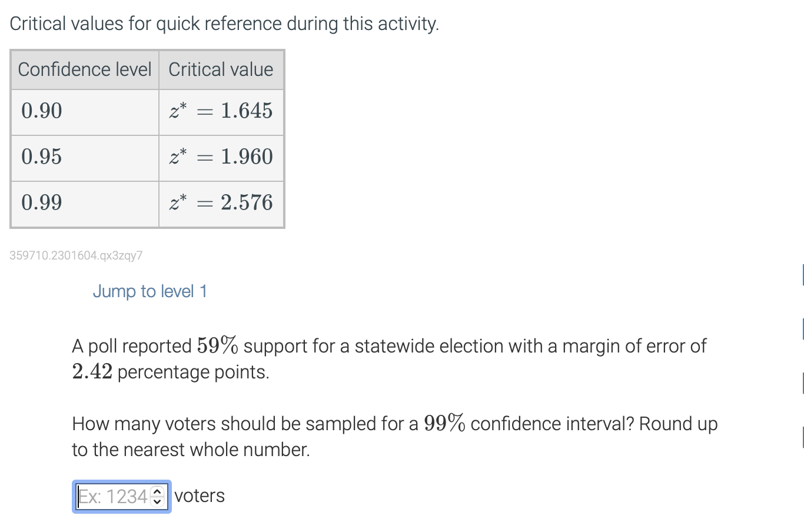804x532 pixels.
Task: Click the voters number input field
Action: coord(112,496)
